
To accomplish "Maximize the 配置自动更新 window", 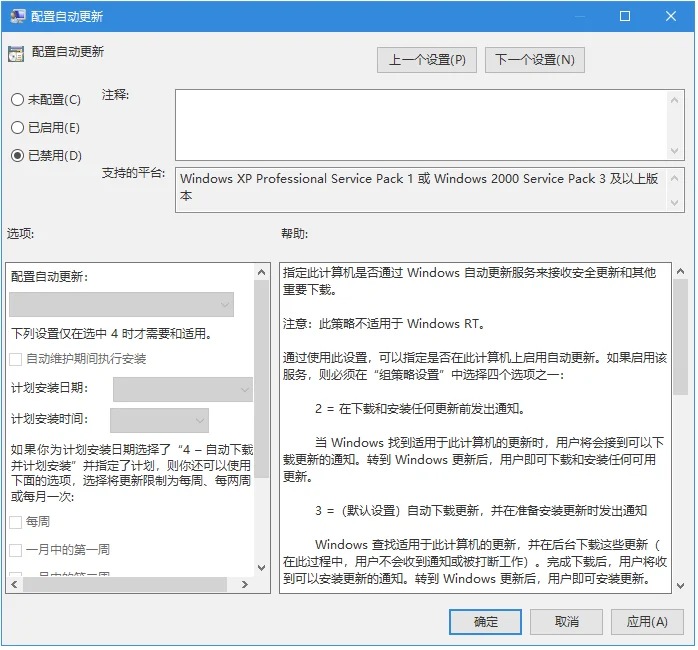I will pyautogui.click(x=625, y=16).
